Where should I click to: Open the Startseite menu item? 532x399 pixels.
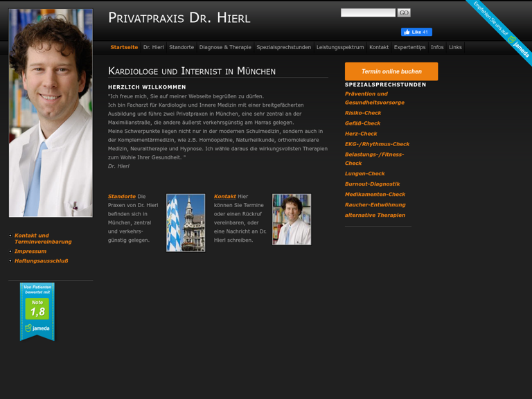(x=124, y=47)
